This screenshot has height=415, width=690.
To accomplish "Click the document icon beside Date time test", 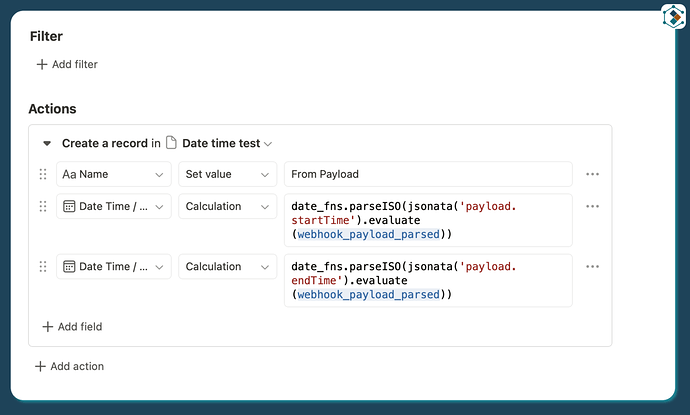I will tap(171, 143).
